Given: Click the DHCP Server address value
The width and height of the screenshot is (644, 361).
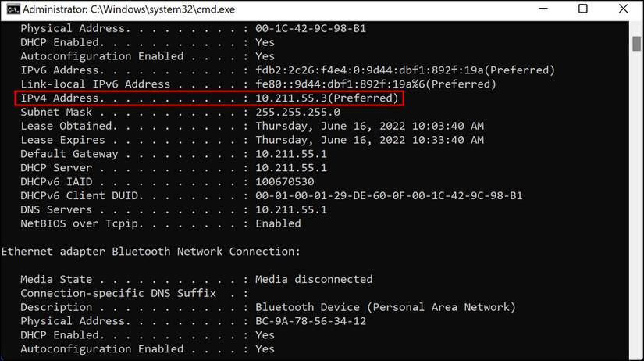Looking at the screenshot, I should coord(291,168).
